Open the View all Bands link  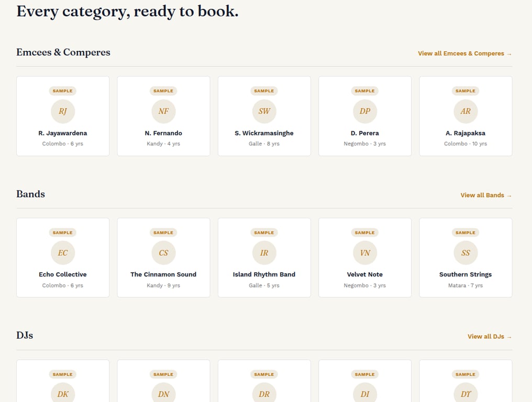(x=486, y=195)
